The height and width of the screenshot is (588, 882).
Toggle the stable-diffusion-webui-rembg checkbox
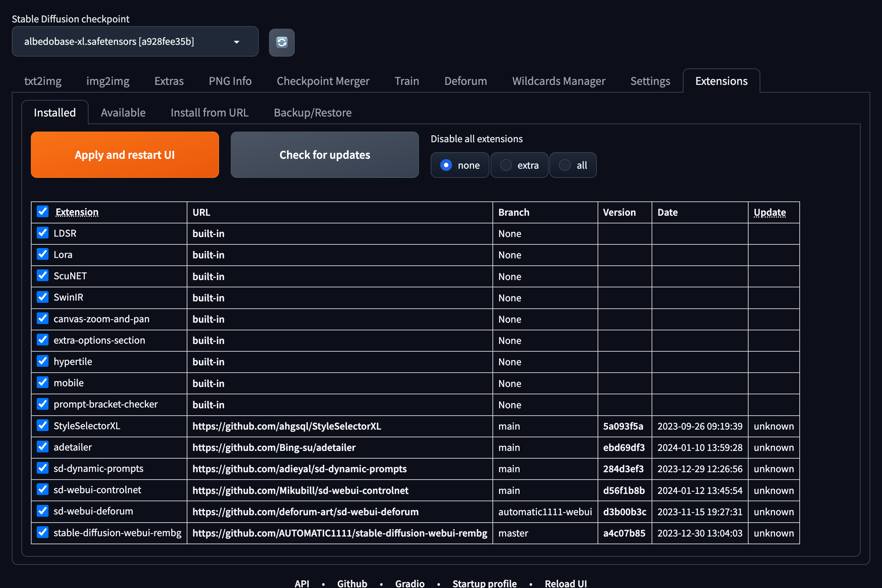click(42, 532)
